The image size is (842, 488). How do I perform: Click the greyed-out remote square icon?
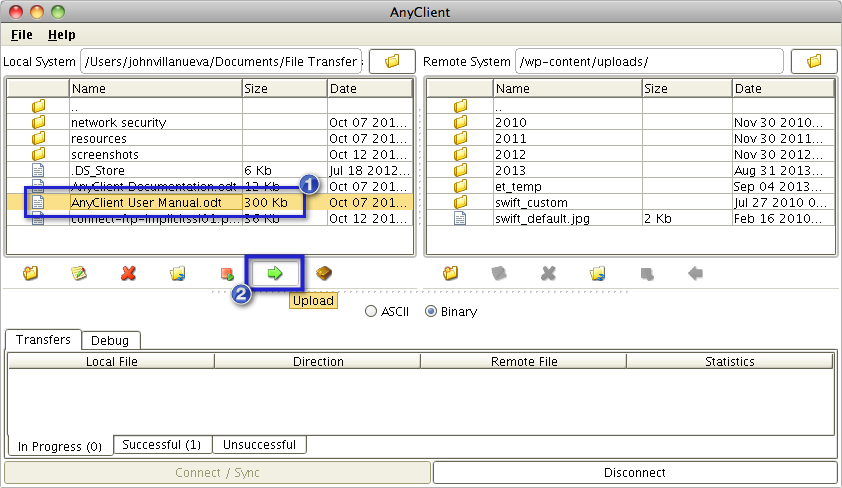pyautogui.click(x=647, y=274)
